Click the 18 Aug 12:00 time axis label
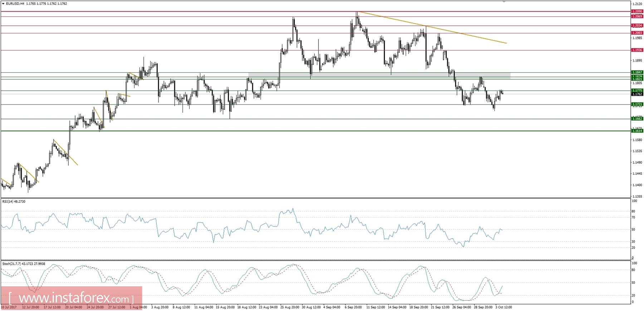The height and width of the screenshot is (311, 644). (x=247, y=307)
